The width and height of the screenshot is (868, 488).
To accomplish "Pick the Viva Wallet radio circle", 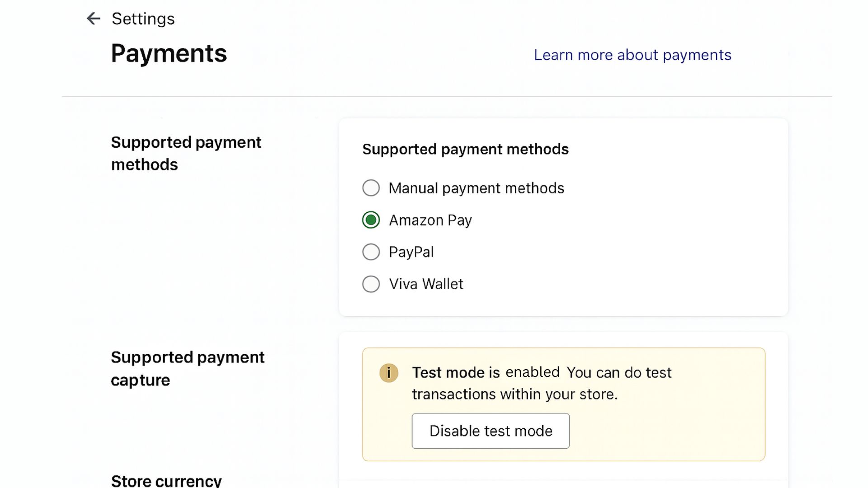I will pos(371,284).
